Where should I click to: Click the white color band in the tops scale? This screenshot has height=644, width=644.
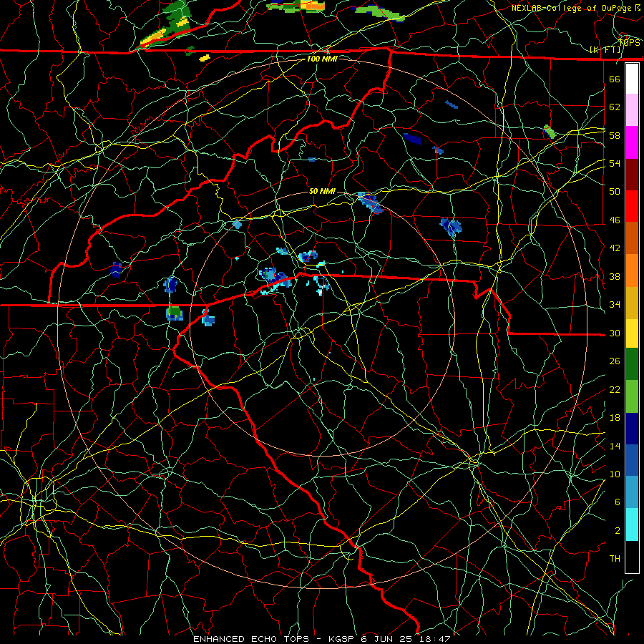[632, 79]
